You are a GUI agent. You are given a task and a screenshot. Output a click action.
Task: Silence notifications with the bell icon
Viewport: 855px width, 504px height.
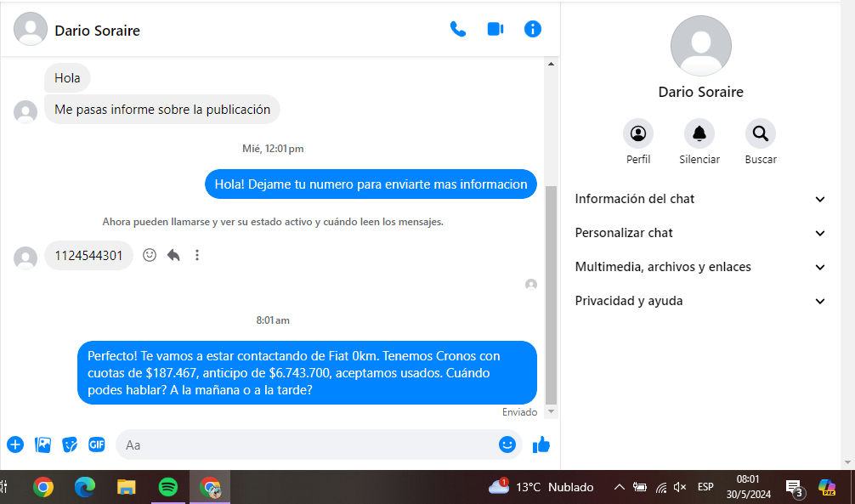coord(699,133)
